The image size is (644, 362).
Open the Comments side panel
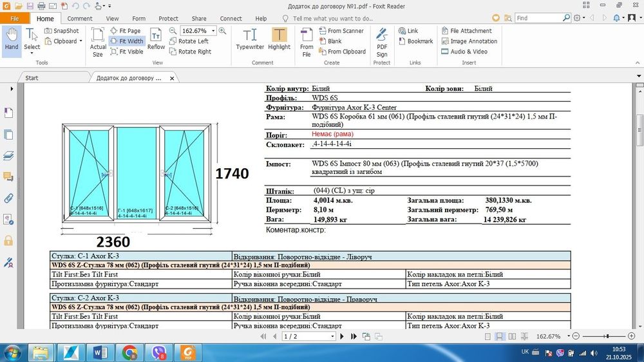pos(8,176)
